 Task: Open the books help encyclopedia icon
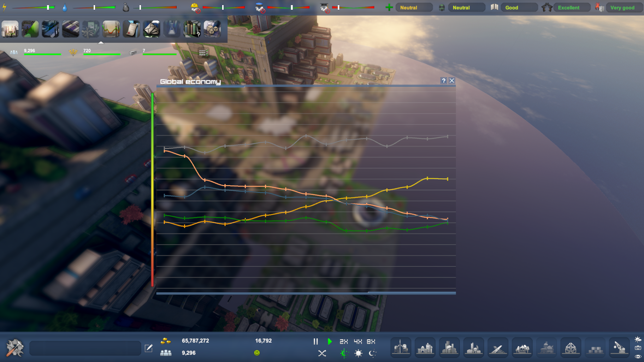tap(192, 29)
